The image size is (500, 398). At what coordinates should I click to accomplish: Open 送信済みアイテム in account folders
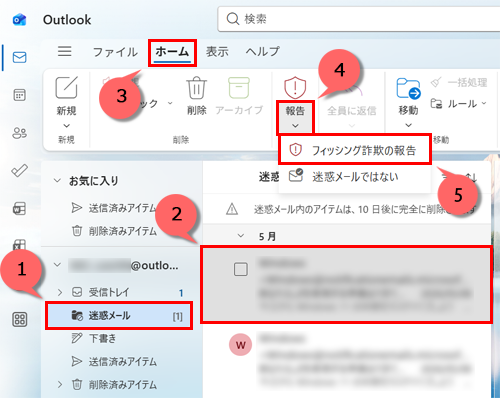114,361
